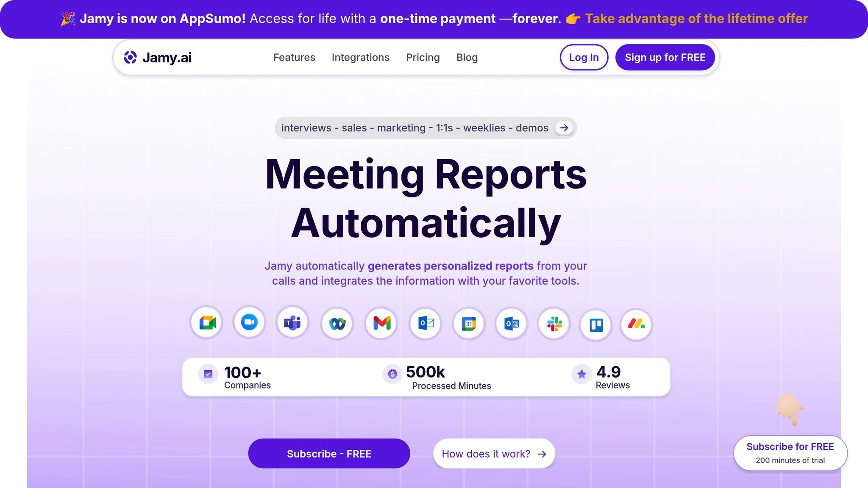Open the How does it work? link

point(494,454)
